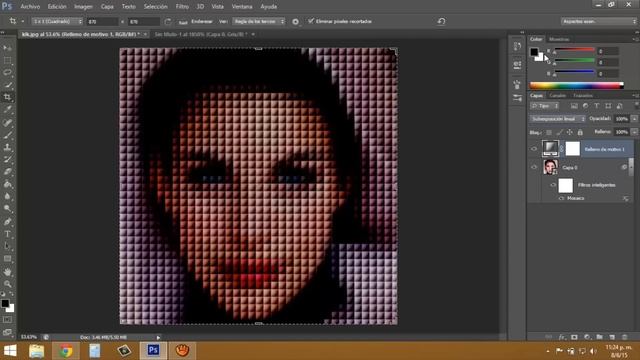This screenshot has height=360, width=640.
Task: Select the Move tool
Action: [7, 48]
